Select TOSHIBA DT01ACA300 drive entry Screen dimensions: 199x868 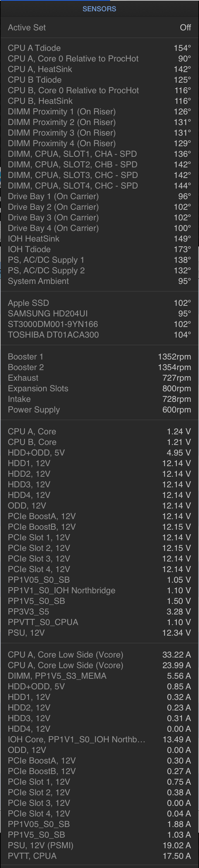(99, 335)
